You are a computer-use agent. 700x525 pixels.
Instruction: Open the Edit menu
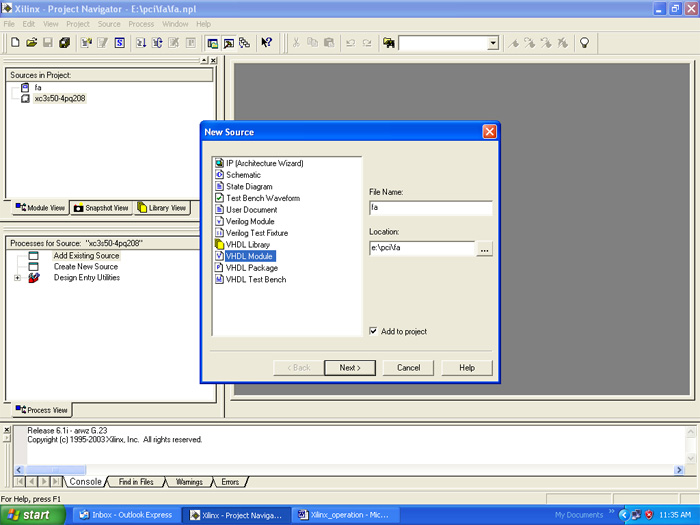point(29,24)
